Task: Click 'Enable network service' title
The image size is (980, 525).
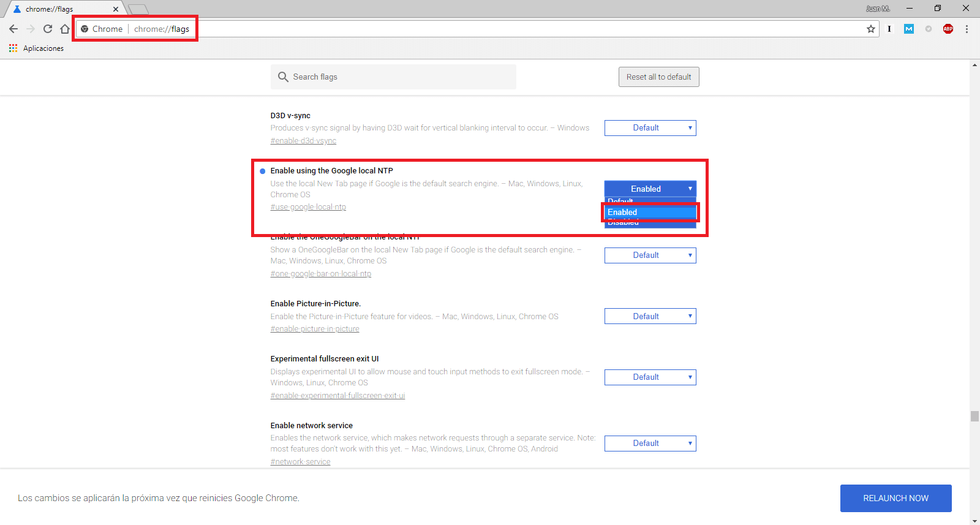Action: point(312,426)
